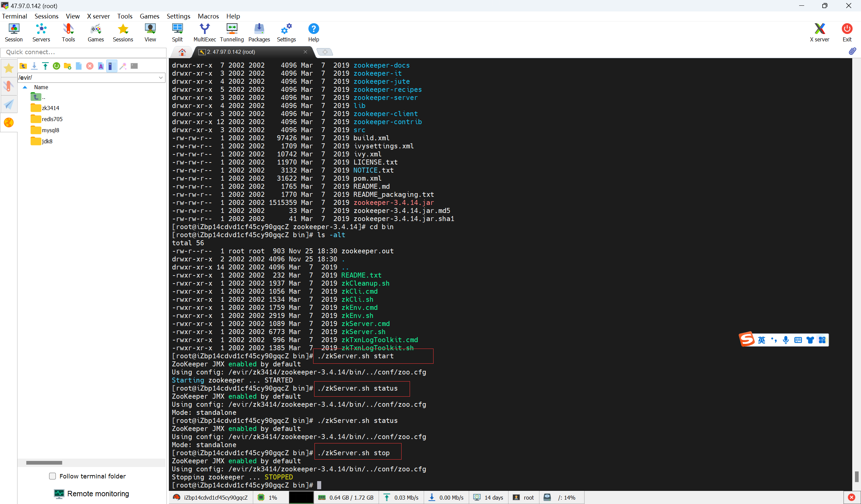Toggle Name column sort arrow
This screenshot has height=504, width=861.
click(x=25, y=87)
